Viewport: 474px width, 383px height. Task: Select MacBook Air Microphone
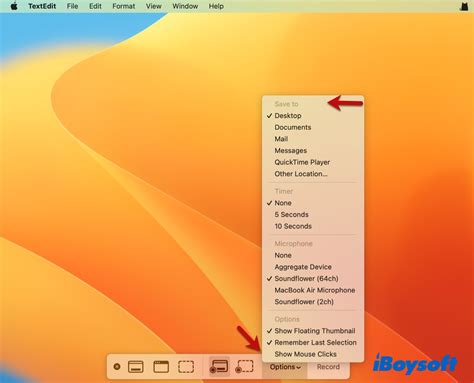click(x=313, y=290)
